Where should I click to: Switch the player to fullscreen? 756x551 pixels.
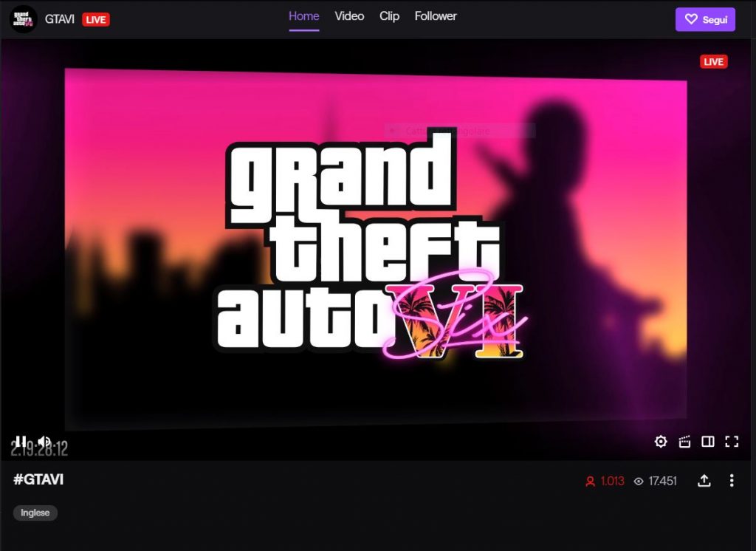tap(732, 442)
